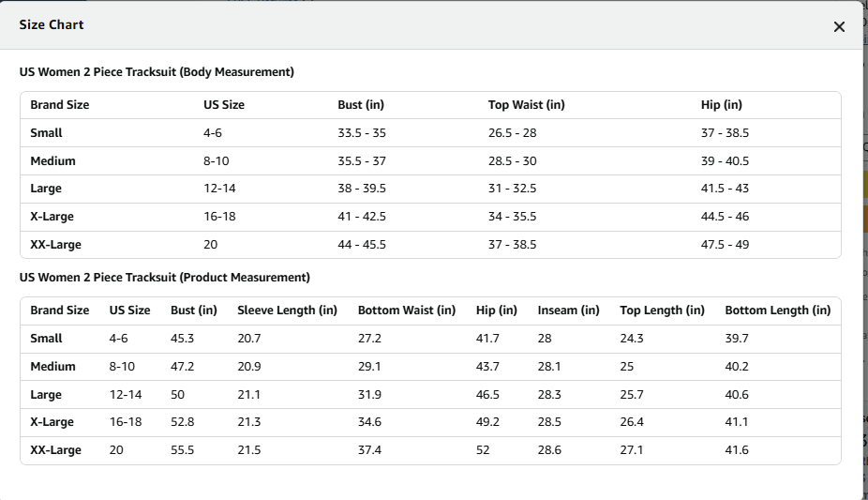The height and width of the screenshot is (500, 868).
Task: Click XX-Large bottom length value 41.6
Action: (x=737, y=450)
